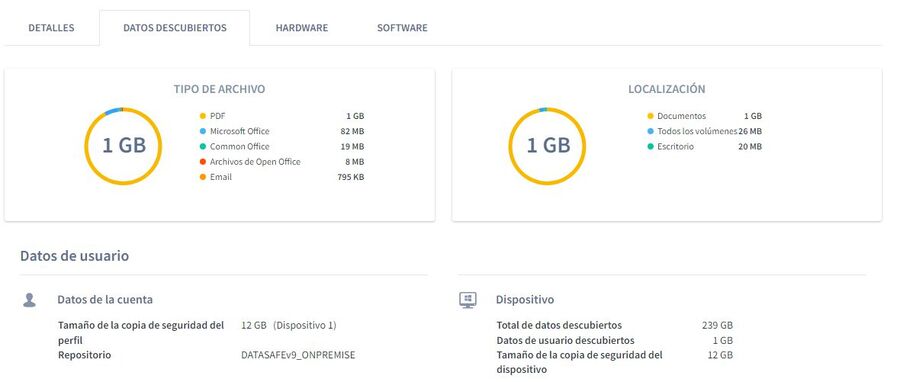The height and width of the screenshot is (382, 900).
Task: Select the Microsoft Office legend label
Action: point(239,131)
